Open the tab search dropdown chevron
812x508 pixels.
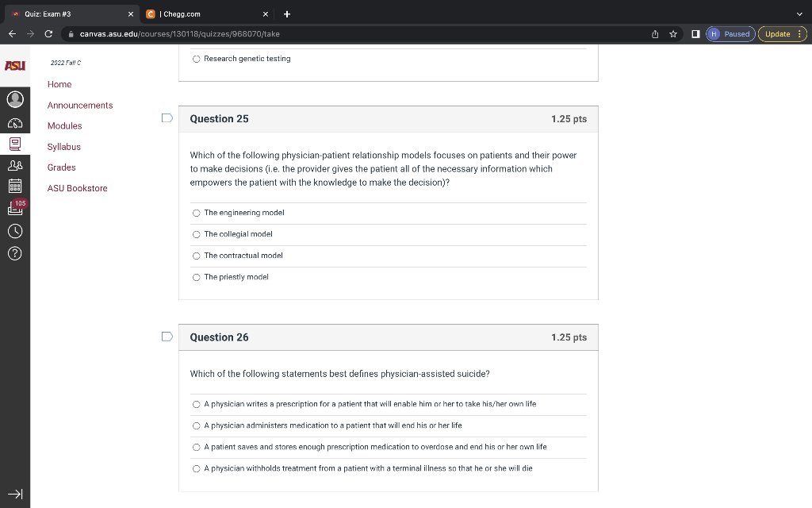coord(799,14)
